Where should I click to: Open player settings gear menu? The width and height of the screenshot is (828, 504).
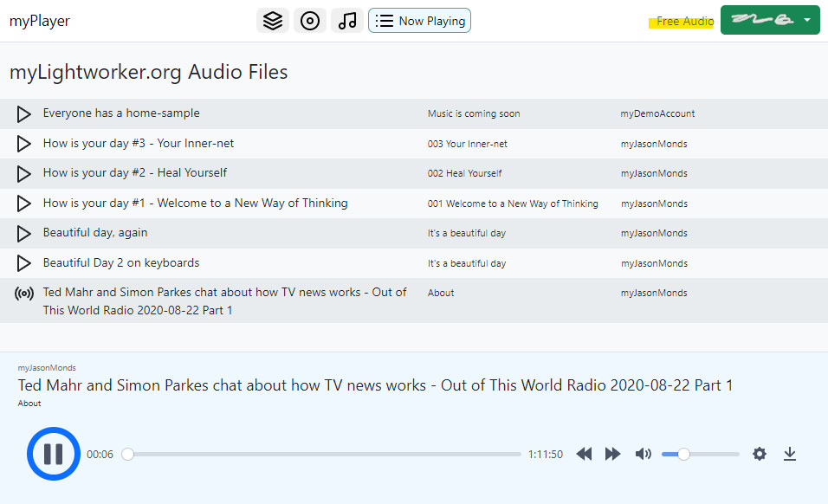coord(760,454)
